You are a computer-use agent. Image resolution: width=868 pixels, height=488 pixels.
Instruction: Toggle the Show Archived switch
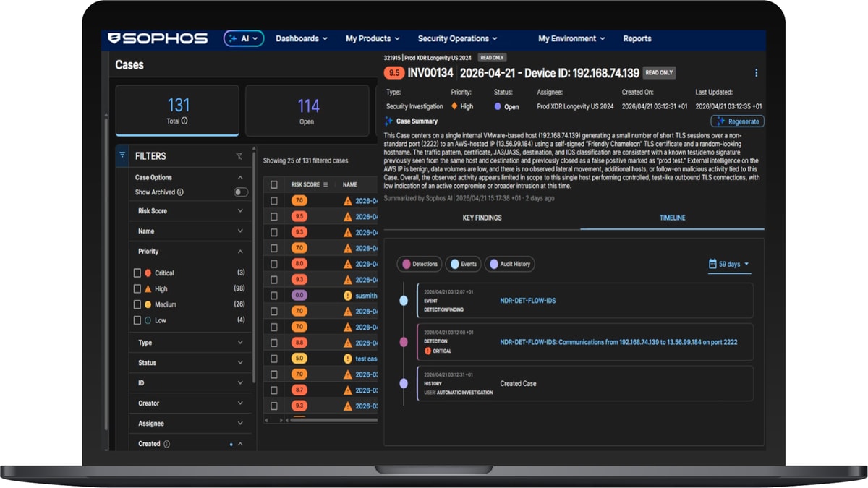click(x=241, y=192)
